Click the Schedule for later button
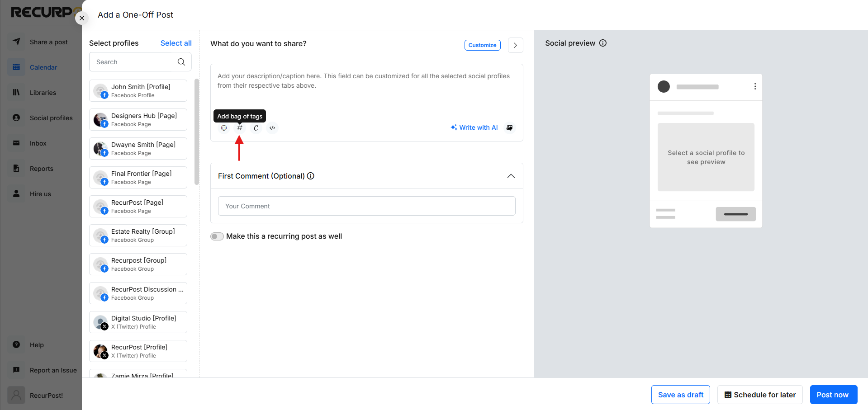Viewport: 868px width, 410px height. coord(760,395)
